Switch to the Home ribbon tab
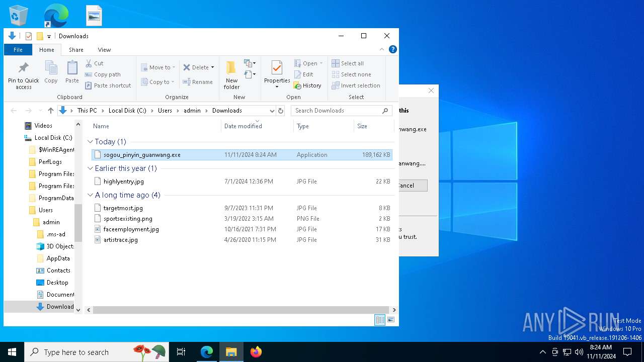Image resolution: width=644 pixels, height=362 pixels. pos(47,50)
